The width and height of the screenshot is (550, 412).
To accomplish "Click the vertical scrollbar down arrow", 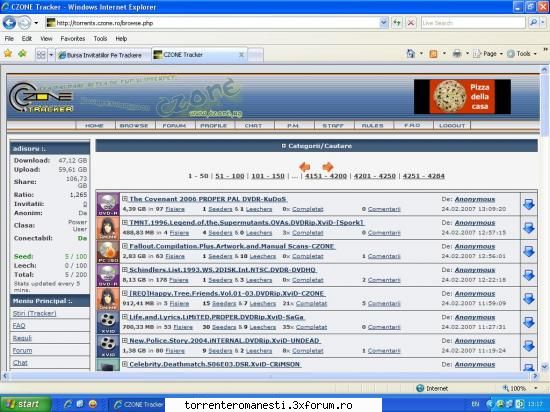I will tap(544, 367).
